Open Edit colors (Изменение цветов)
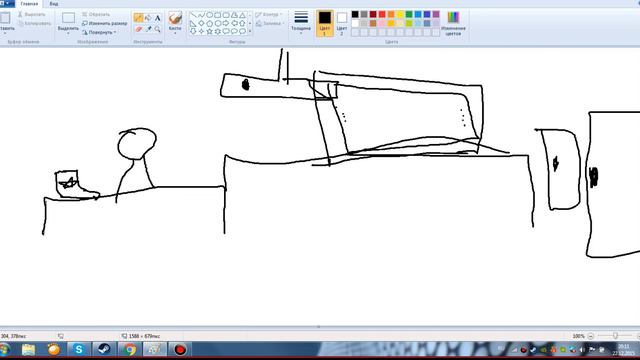The image size is (640, 360). pyautogui.click(x=453, y=24)
